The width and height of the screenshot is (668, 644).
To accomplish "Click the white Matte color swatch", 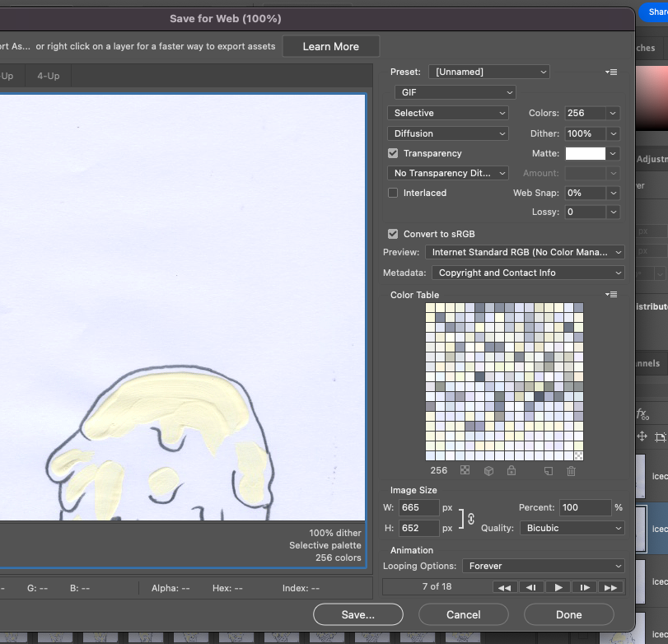I will [585, 153].
